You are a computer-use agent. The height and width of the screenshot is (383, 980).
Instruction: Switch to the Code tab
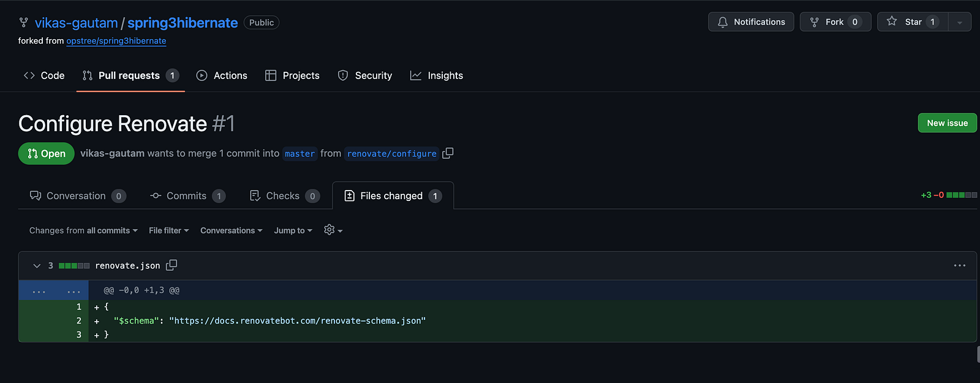click(x=44, y=75)
